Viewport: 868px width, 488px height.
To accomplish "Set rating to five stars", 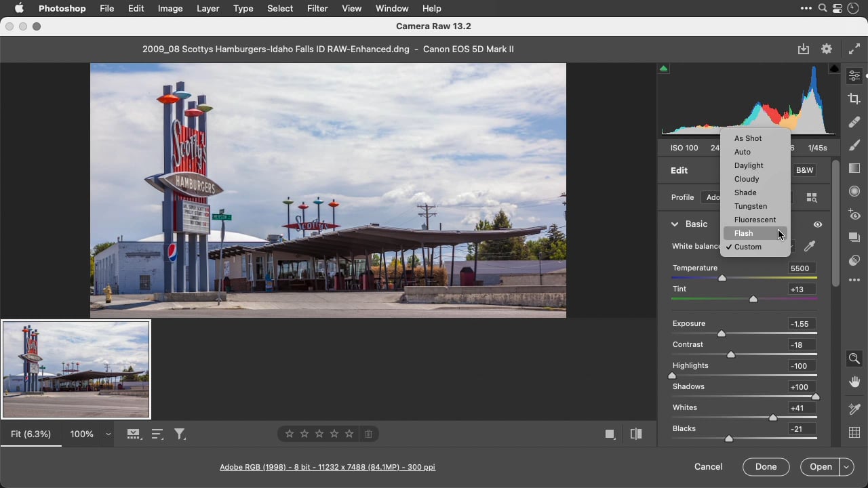I will [x=349, y=434].
